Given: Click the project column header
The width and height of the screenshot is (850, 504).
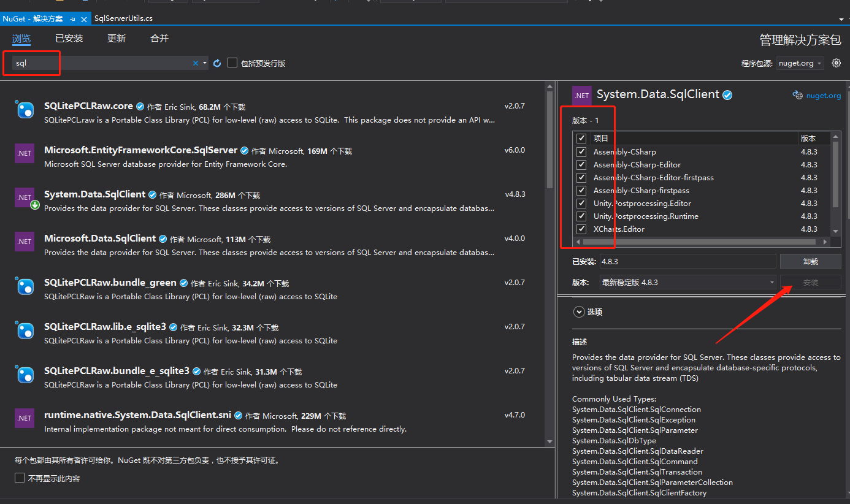Looking at the screenshot, I should pyautogui.click(x=694, y=139).
